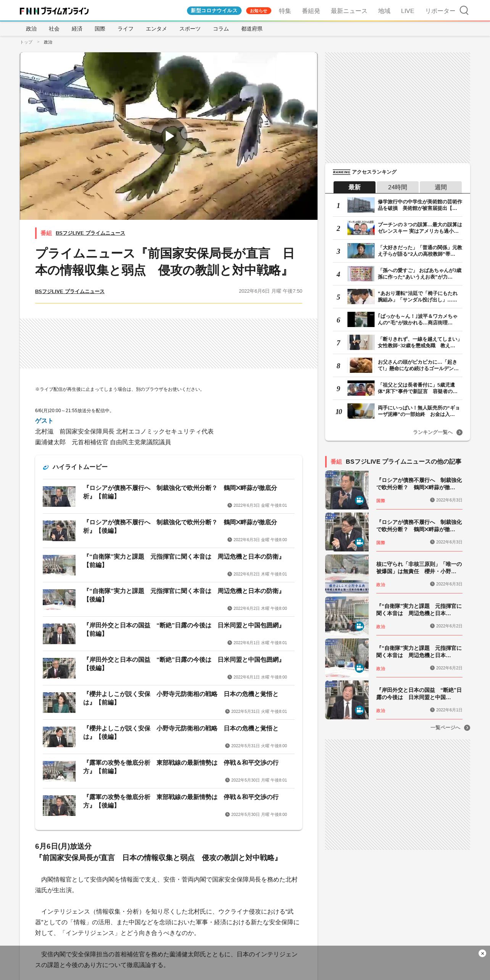This screenshot has height=980, width=490.
Task: Open 地域 in the top menu
Action: click(x=384, y=11)
